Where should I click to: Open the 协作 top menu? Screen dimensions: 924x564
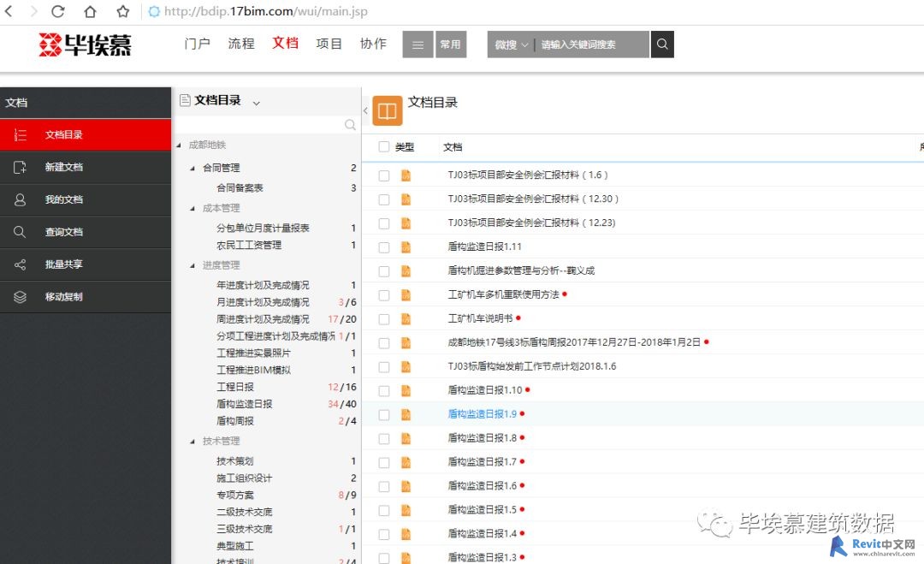(x=374, y=44)
